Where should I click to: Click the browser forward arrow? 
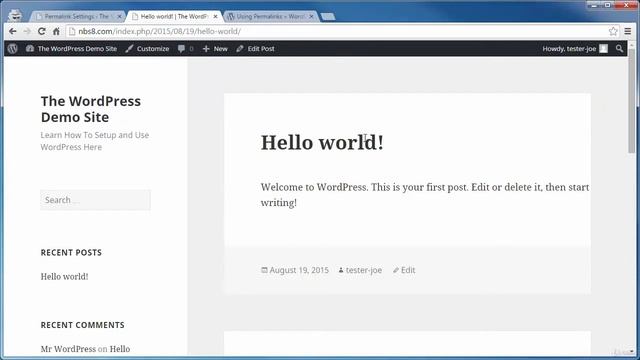click(x=27, y=31)
